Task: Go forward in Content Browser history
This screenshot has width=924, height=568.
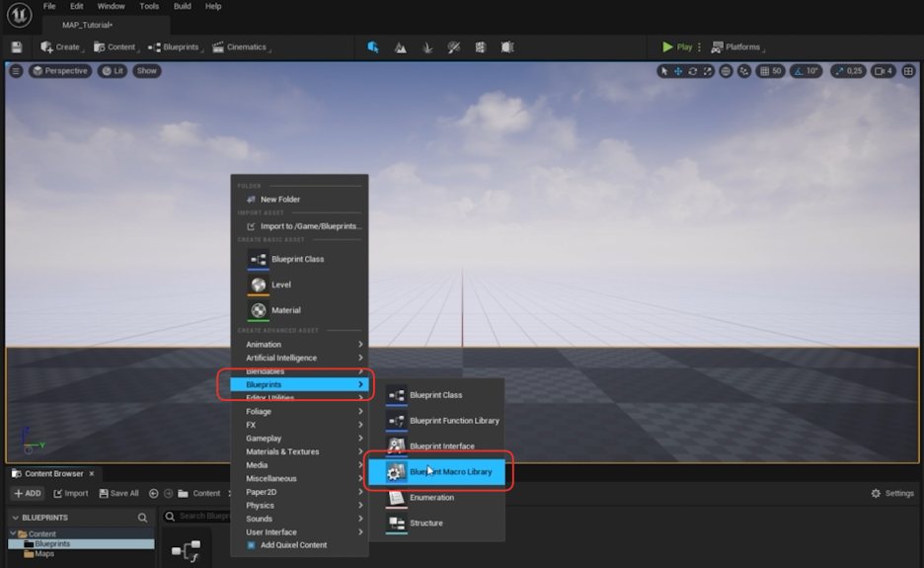Action: (x=168, y=493)
